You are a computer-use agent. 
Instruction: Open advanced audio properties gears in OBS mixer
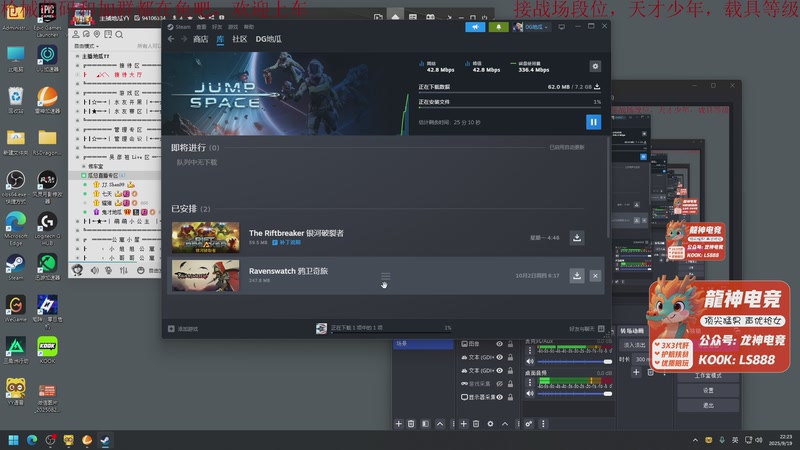click(x=529, y=424)
